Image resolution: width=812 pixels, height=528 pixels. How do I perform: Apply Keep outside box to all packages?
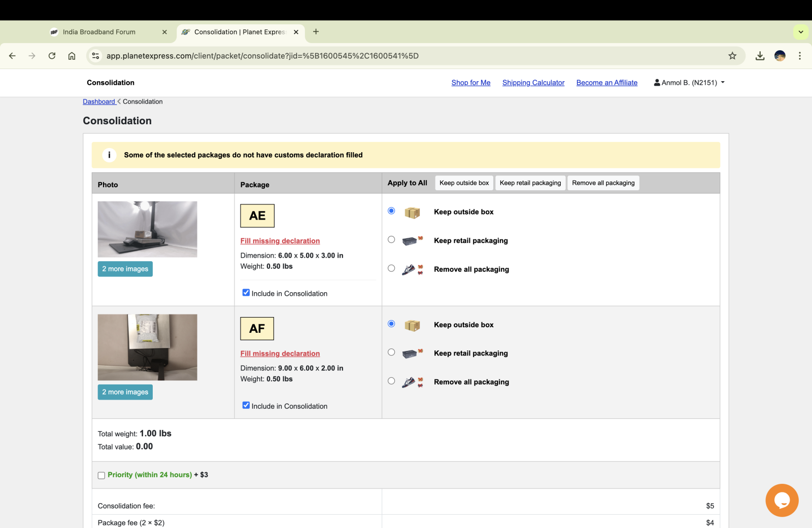click(x=464, y=183)
